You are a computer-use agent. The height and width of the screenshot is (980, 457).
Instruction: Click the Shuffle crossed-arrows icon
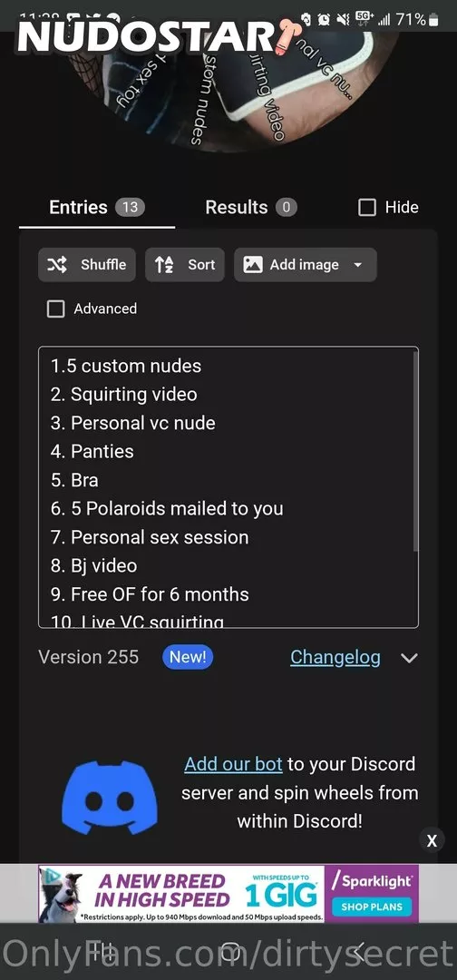click(x=57, y=265)
